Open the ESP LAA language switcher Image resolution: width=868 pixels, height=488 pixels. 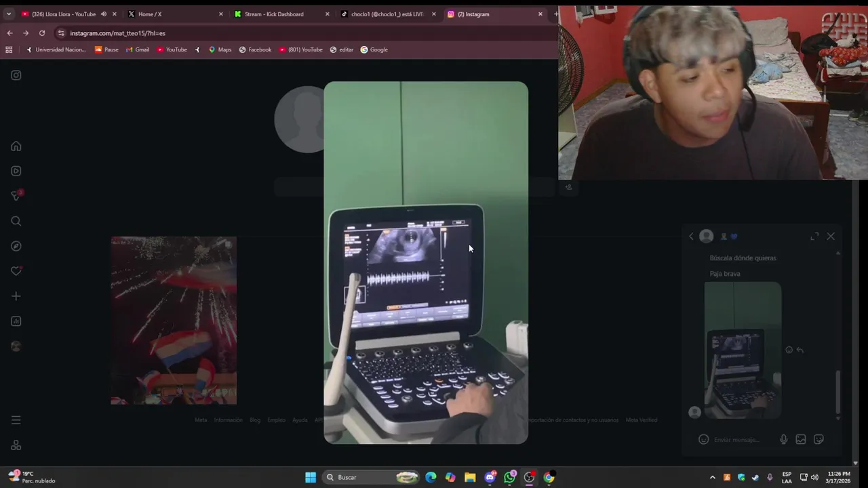787,477
